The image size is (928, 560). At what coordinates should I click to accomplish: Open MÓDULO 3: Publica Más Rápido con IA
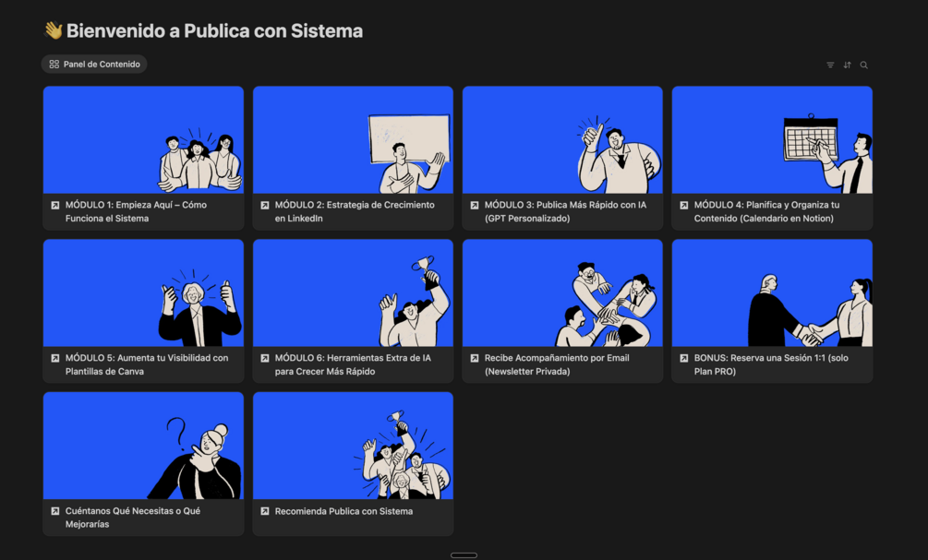pos(565,211)
